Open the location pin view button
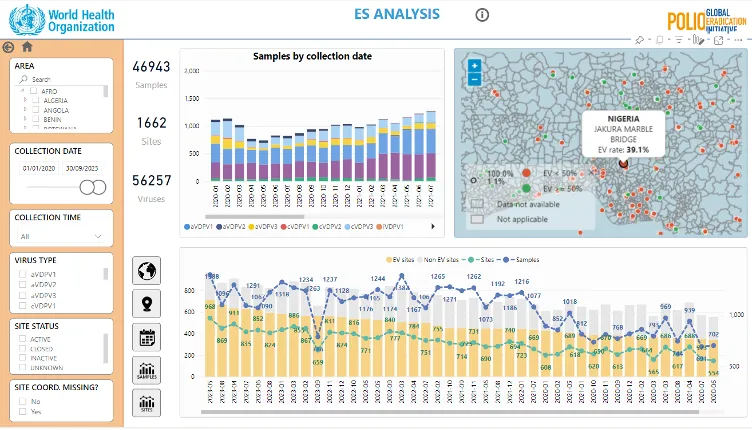 point(146,303)
